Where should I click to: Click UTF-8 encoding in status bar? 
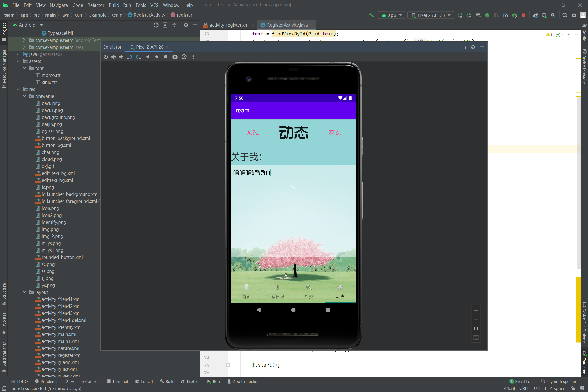pos(540,388)
